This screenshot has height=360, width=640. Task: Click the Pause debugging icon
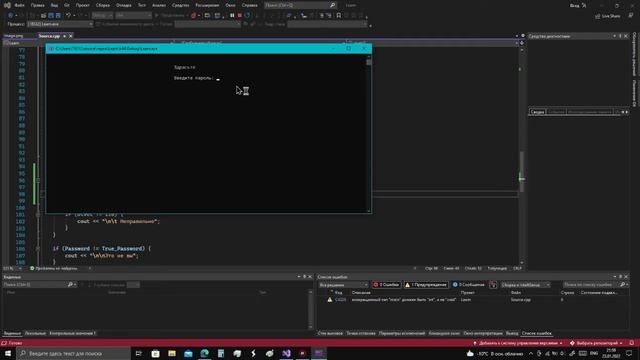[x=232, y=16]
